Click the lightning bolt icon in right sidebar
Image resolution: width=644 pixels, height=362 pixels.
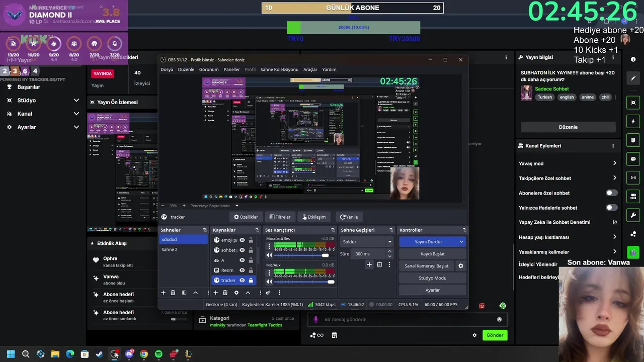click(x=633, y=121)
